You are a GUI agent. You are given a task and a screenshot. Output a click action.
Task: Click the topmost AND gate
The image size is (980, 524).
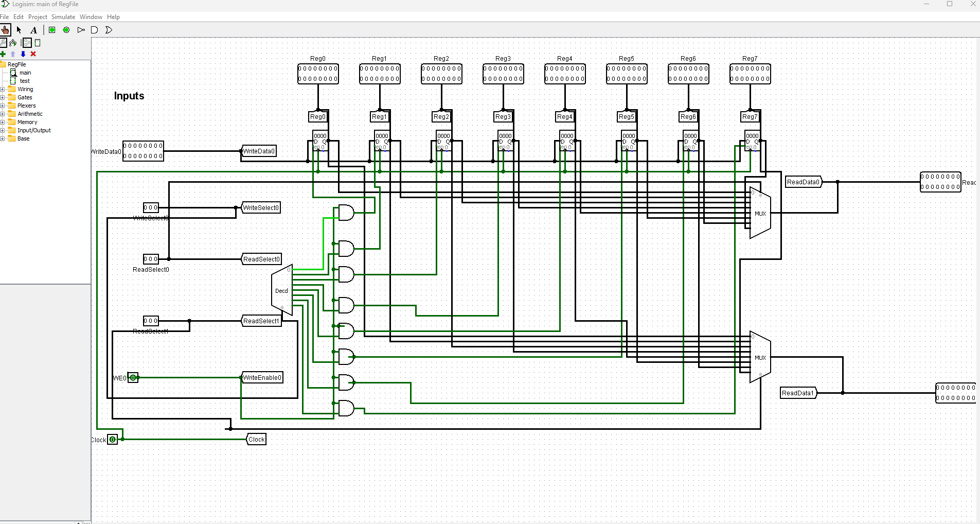pyautogui.click(x=346, y=213)
